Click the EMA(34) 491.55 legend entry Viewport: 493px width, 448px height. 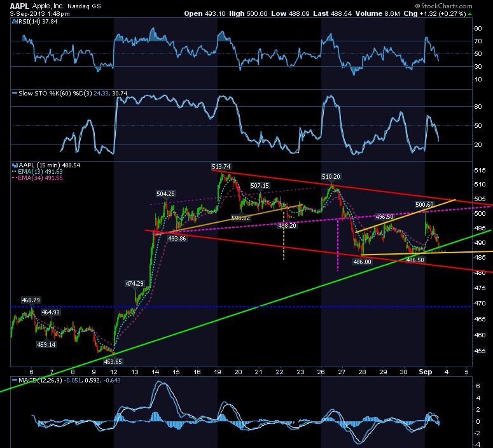pos(40,178)
